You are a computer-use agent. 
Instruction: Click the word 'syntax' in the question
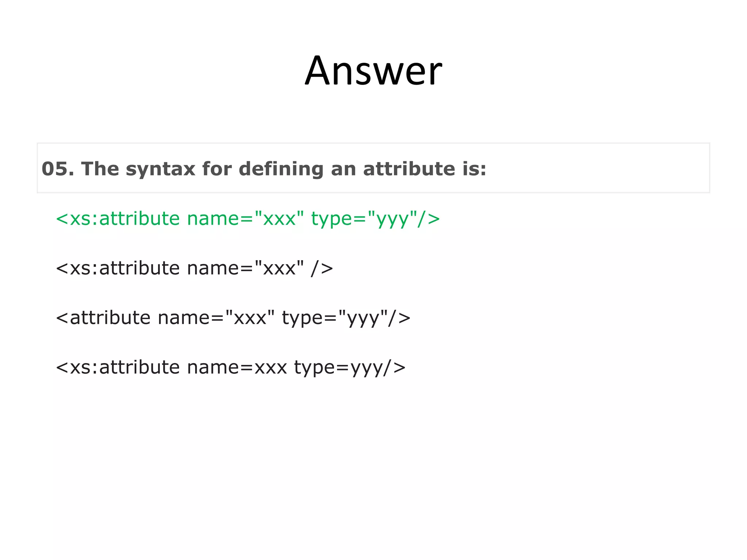click(160, 169)
